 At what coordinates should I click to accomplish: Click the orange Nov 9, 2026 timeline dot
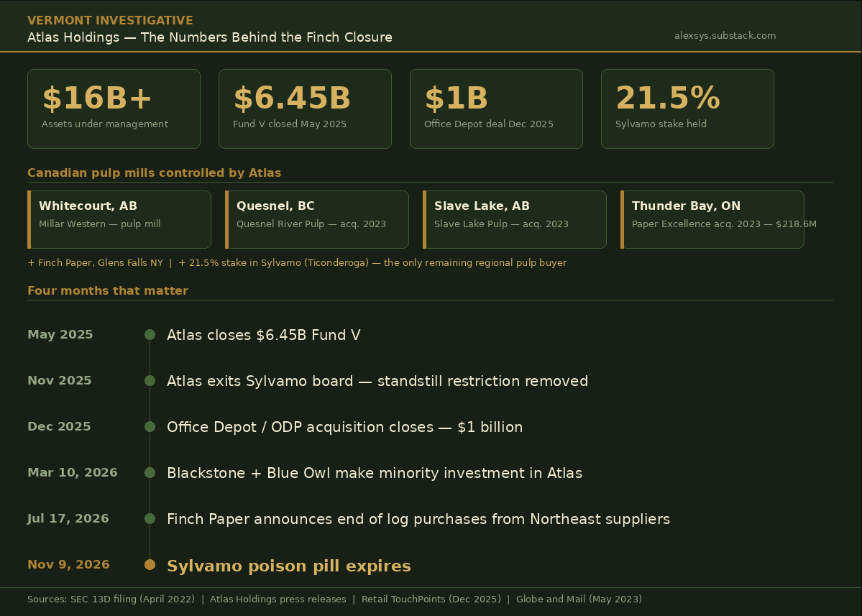click(150, 565)
